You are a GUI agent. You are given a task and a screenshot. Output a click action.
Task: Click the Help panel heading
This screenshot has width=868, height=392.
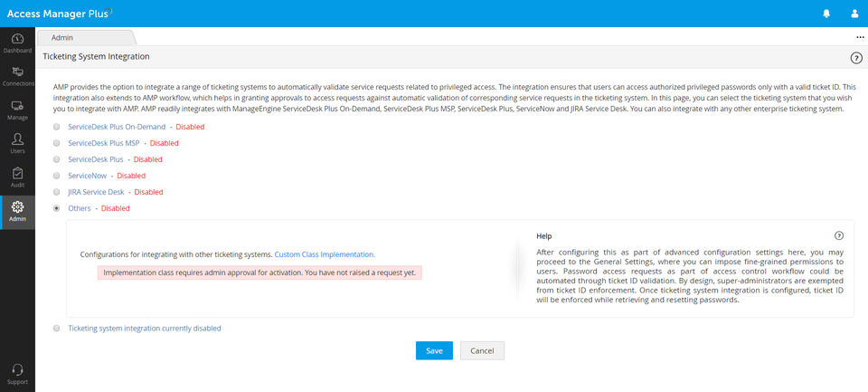coord(544,236)
